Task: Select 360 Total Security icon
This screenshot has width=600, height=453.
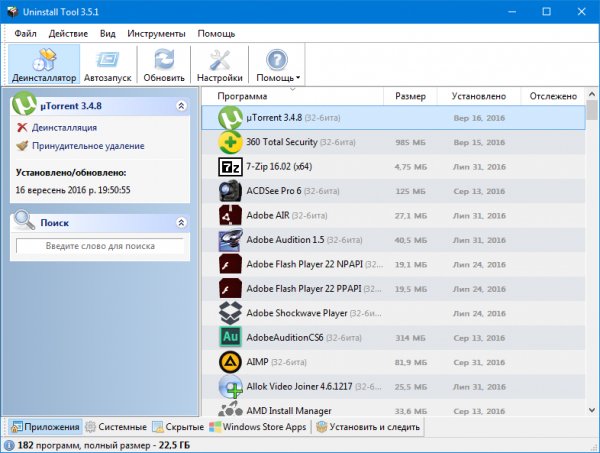Action: click(x=230, y=142)
